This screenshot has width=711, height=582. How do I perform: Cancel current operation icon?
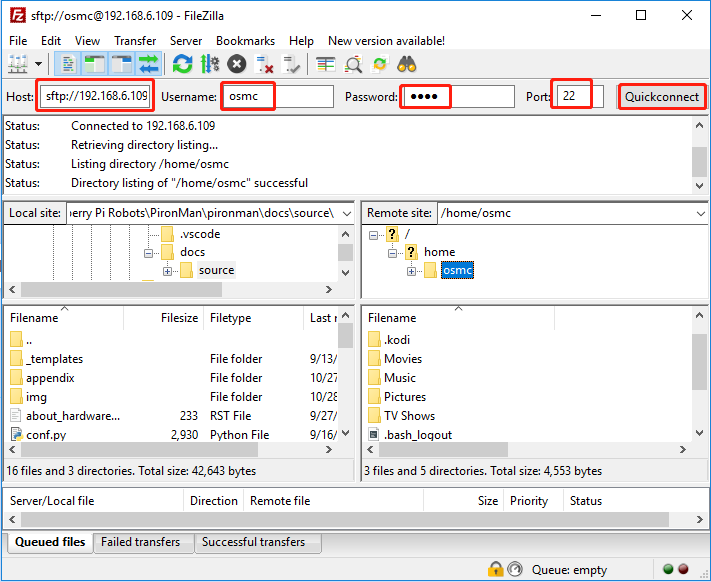tap(237, 64)
